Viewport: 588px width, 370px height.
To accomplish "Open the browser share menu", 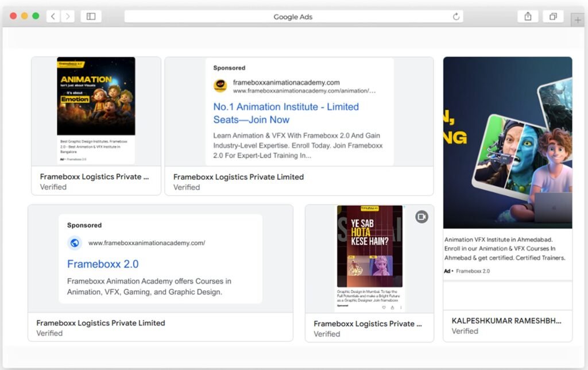I will [x=528, y=16].
